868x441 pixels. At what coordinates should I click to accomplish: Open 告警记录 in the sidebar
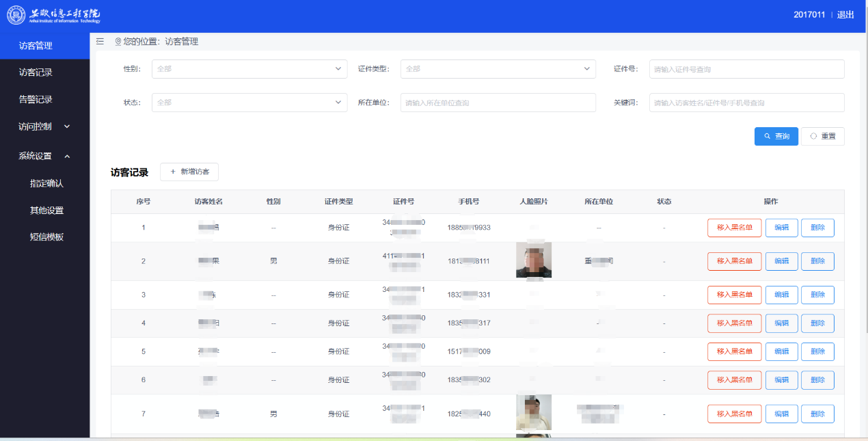(36, 99)
